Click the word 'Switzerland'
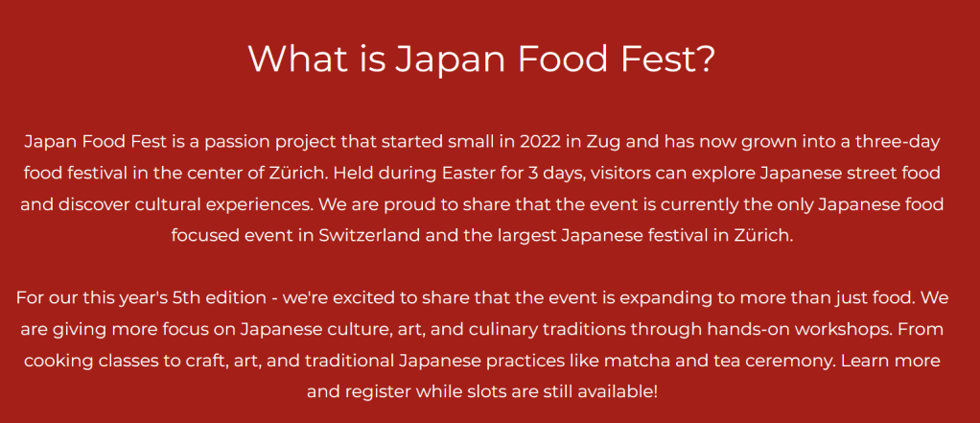 tap(369, 235)
